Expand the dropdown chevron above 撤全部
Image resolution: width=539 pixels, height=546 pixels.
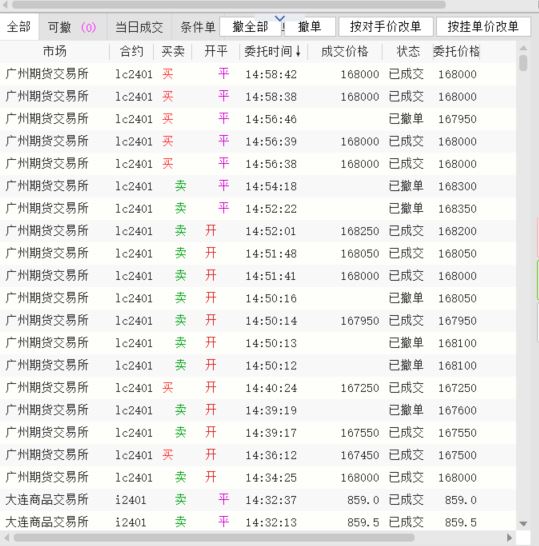tap(280, 18)
